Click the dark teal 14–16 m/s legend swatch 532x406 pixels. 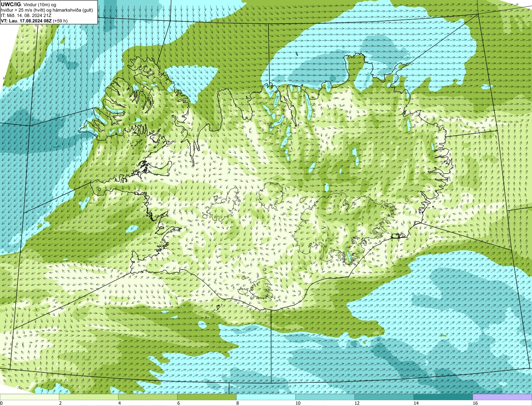pos(443,397)
